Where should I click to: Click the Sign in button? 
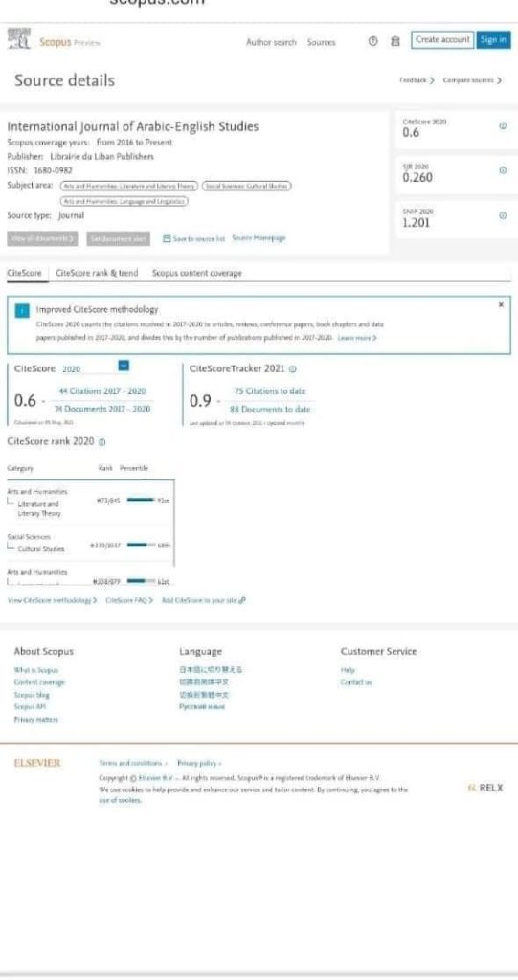(x=493, y=39)
